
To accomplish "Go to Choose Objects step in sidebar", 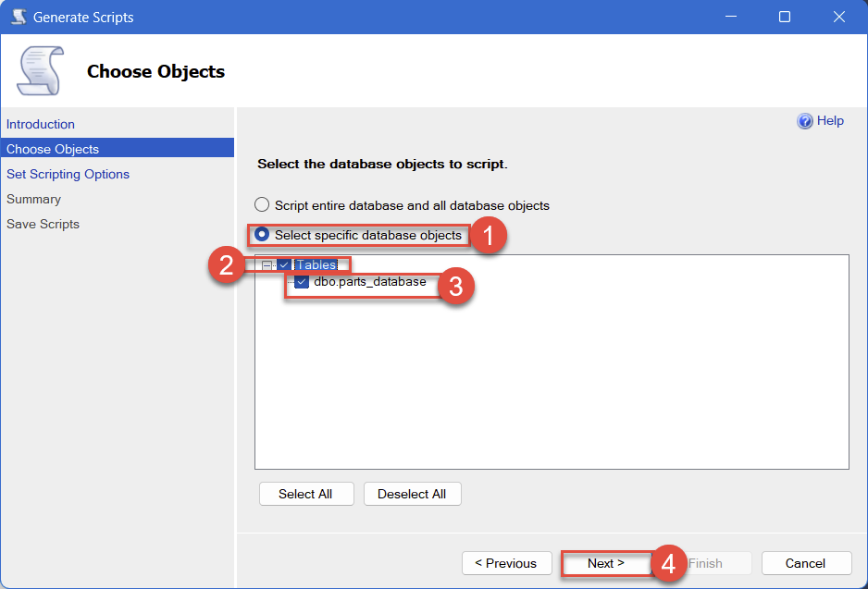I will click(x=118, y=149).
